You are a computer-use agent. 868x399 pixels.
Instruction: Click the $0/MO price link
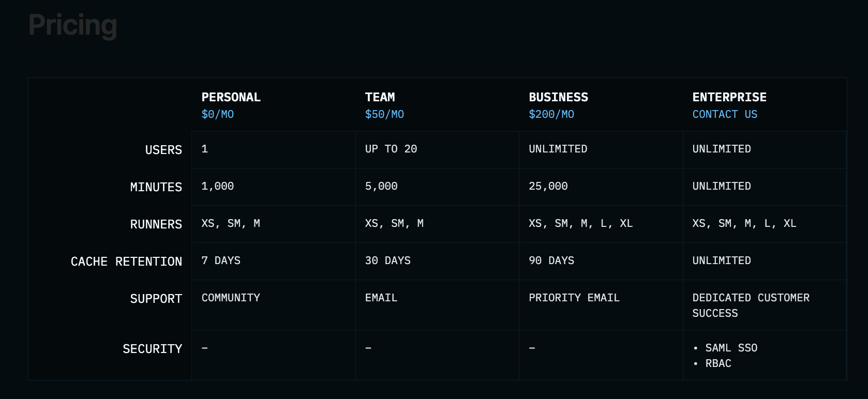217,114
